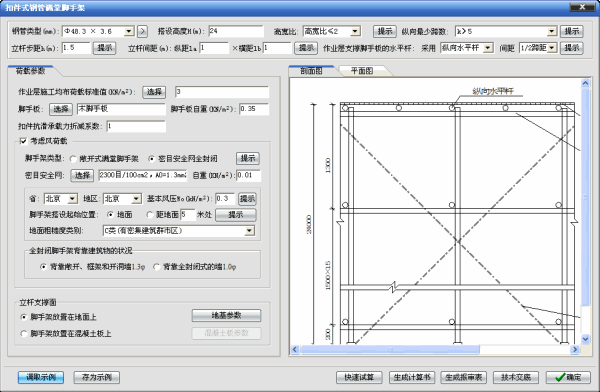Viewport: 600px width, 392px height.
Task: Click drawing horizontal scrollbar left arrow
Action: tap(295, 350)
